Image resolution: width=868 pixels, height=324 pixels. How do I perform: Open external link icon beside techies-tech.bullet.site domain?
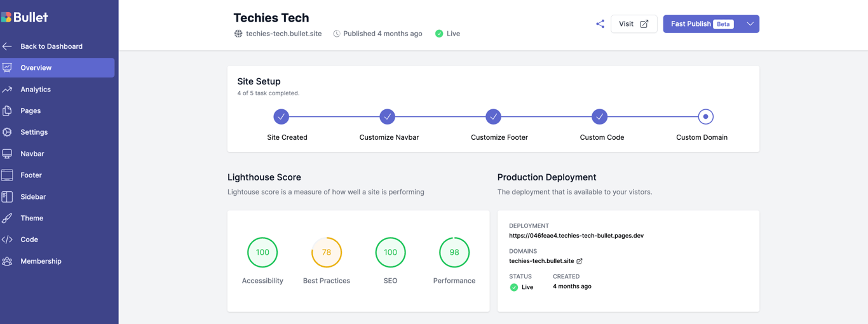[580, 261]
